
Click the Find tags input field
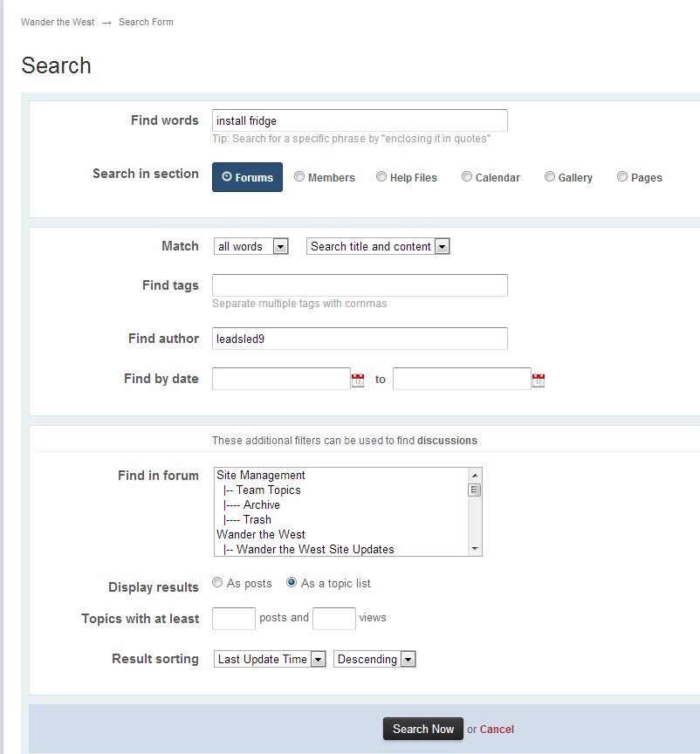pos(360,285)
